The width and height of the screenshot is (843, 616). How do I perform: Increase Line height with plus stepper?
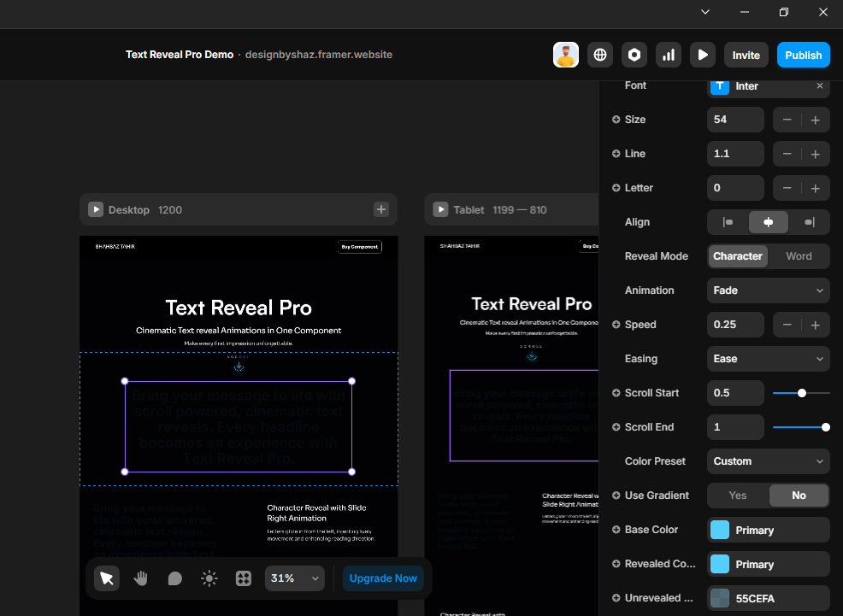tap(816, 154)
